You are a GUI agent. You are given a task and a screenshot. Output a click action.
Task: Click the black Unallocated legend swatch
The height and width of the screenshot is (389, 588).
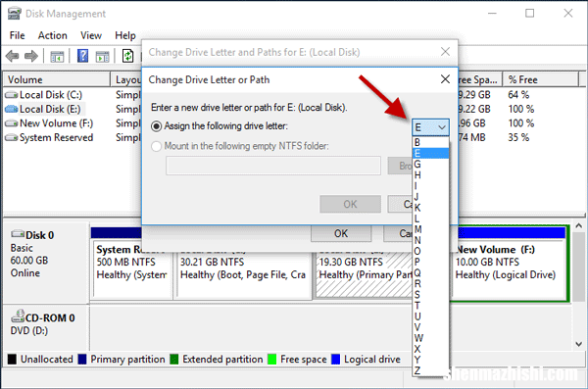coord(12,359)
